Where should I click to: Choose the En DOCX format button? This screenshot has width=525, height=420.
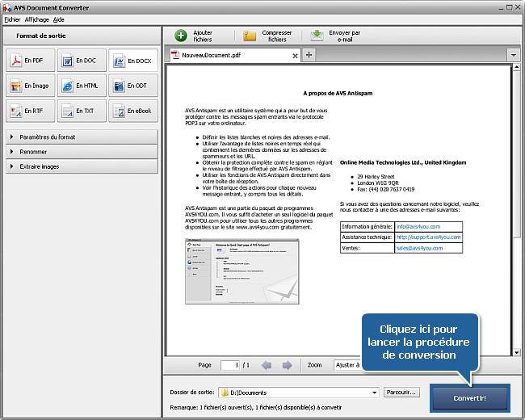coord(132,61)
